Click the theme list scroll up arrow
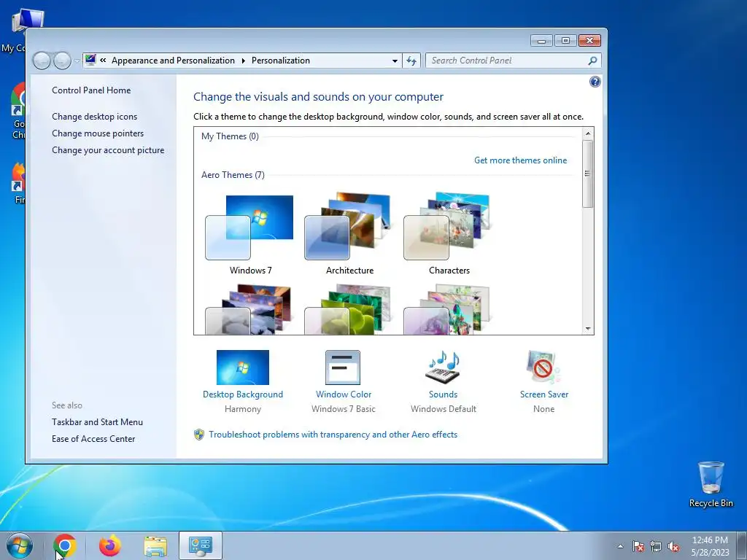 pos(588,133)
